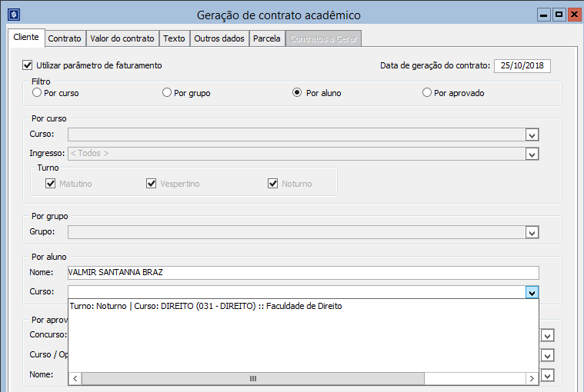Select the Por aluno radio button
The width and height of the screenshot is (584, 392).
(297, 93)
